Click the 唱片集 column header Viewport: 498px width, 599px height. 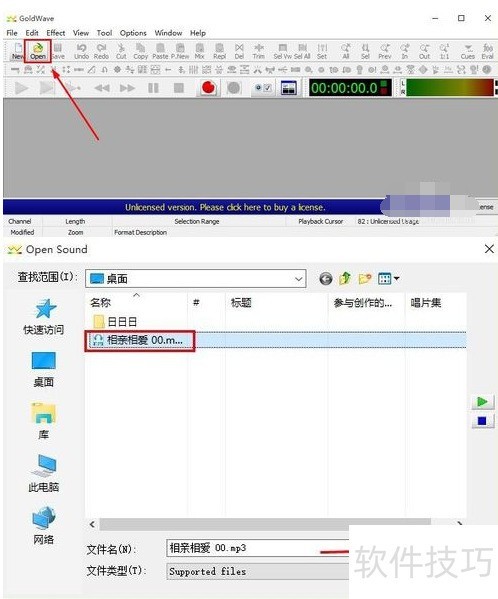tap(426, 303)
